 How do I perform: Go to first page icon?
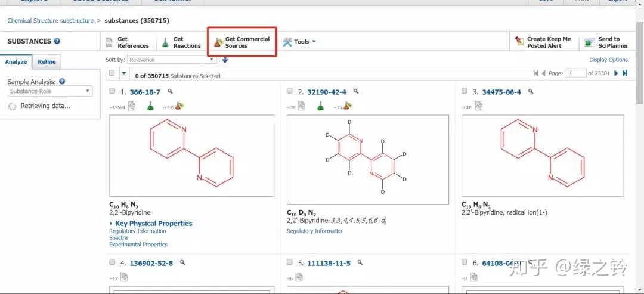(x=535, y=73)
